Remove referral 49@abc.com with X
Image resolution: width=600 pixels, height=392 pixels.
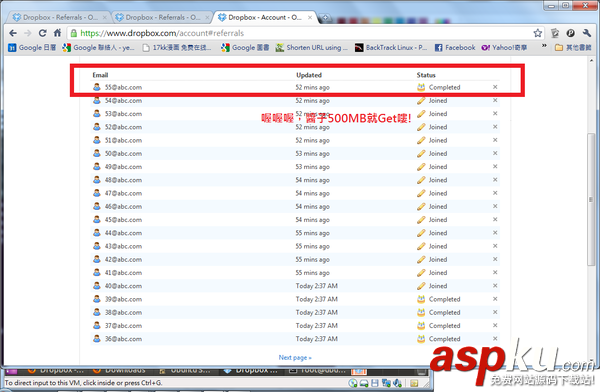coord(495,167)
